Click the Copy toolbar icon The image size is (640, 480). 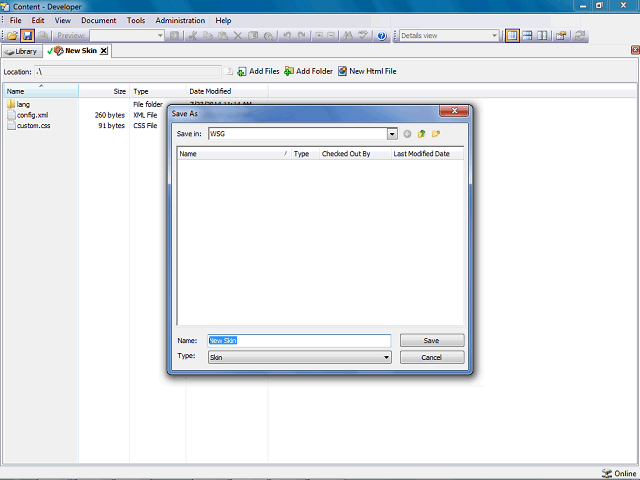(208, 36)
